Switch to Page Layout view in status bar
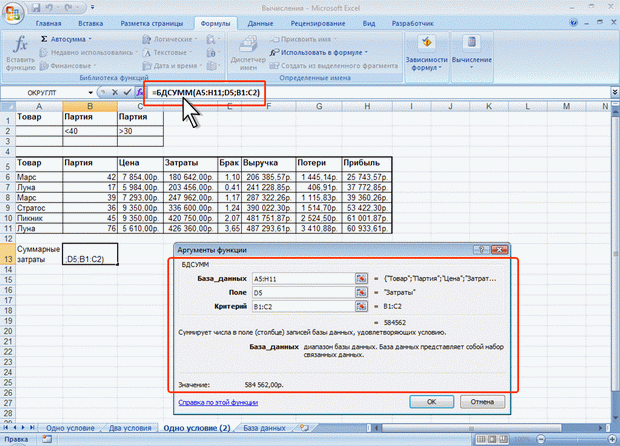Screen dimensions: 620x446 492,439
